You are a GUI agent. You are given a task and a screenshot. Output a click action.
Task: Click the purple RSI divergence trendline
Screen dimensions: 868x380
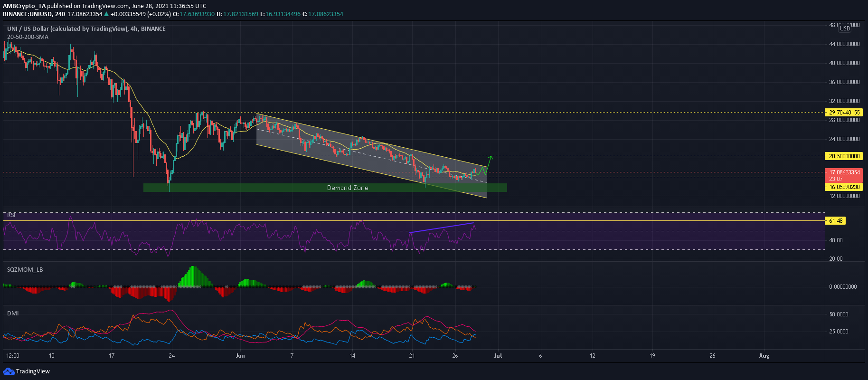[442, 228]
